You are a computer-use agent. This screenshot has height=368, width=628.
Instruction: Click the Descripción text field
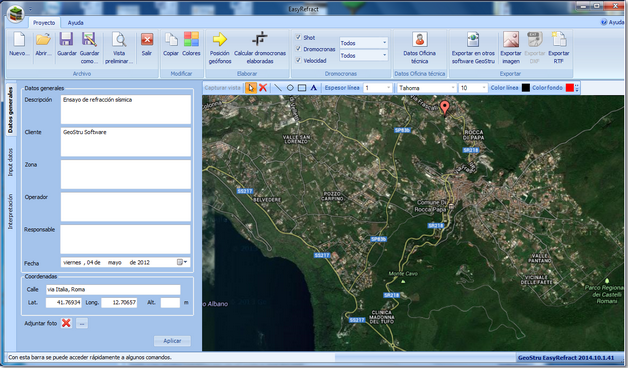pos(126,109)
